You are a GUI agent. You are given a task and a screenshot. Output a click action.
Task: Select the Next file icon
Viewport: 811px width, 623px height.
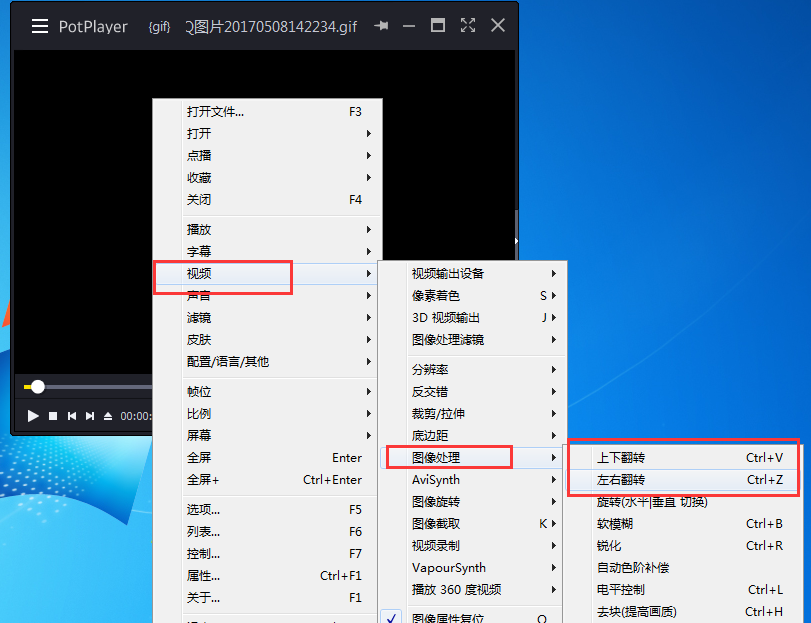[x=90, y=416]
